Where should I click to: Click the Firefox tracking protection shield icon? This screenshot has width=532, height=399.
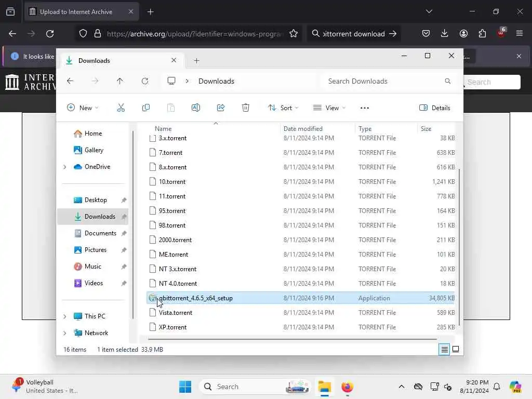click(83, 34)
